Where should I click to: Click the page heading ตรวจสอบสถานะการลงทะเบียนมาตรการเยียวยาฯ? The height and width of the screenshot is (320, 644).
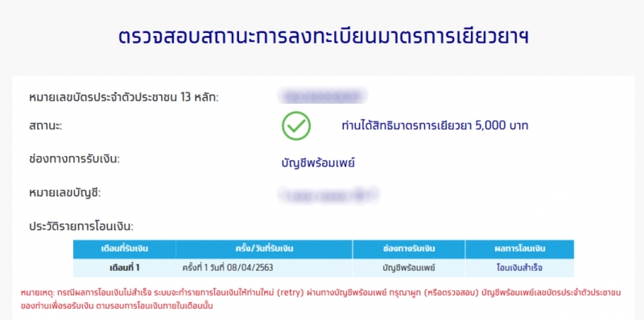tap(324, 37)
